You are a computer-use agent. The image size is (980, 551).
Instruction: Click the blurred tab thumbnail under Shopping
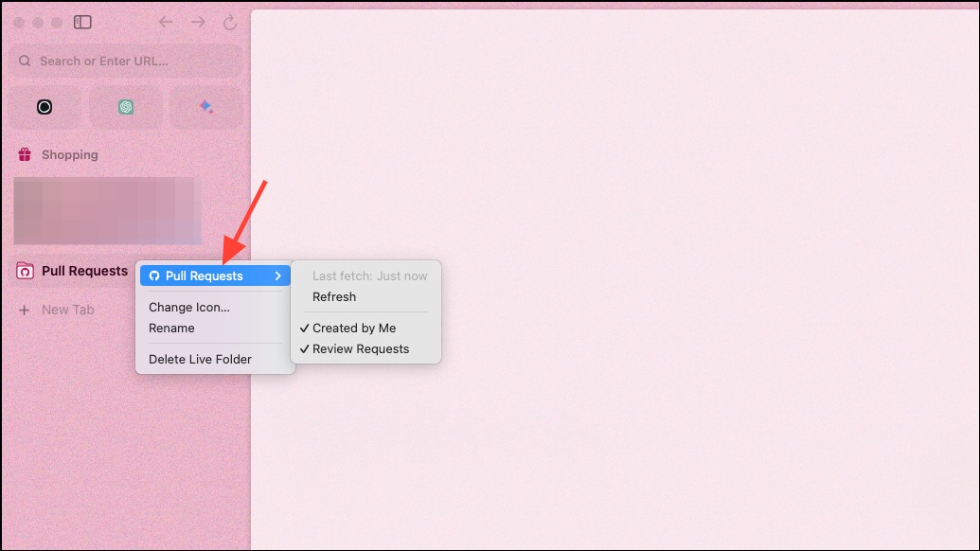108,210
